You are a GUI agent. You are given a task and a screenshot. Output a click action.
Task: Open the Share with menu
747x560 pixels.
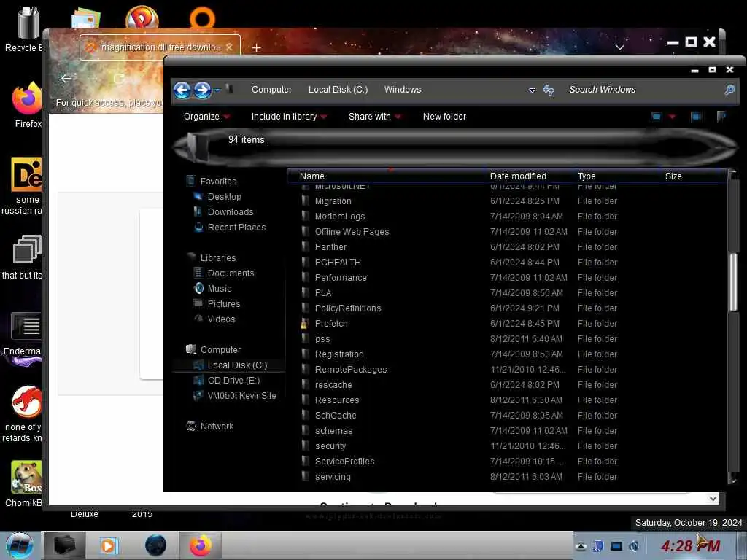[x=374, y=117]
